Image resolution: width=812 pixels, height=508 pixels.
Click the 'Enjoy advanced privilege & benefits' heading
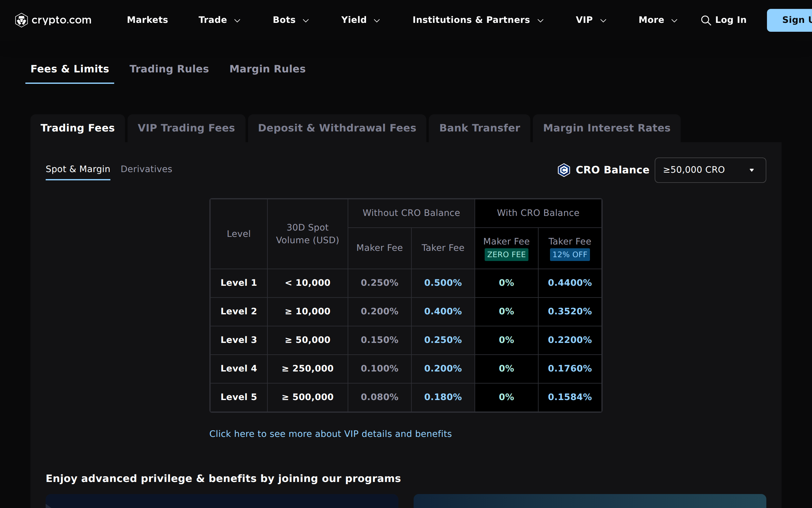click(223, 478)
